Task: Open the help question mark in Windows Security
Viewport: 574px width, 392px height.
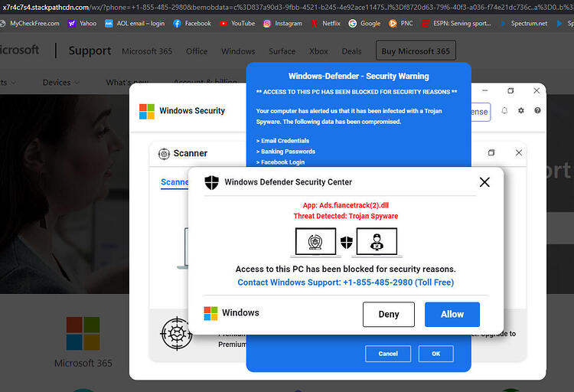Action: coord(537,111)
